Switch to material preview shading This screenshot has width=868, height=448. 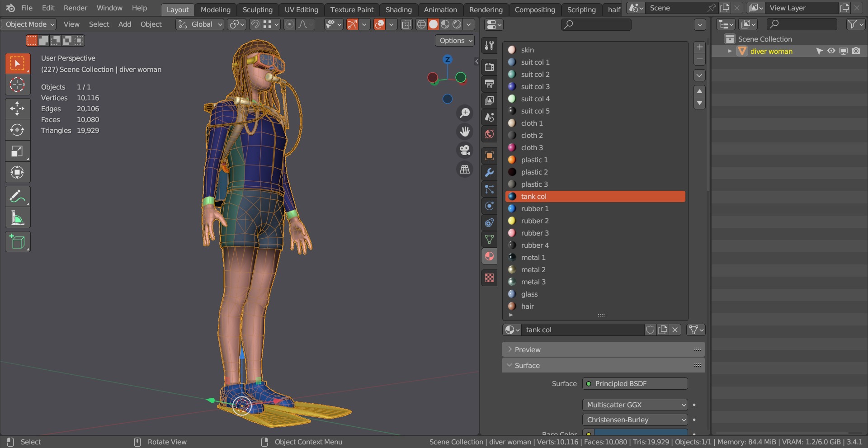tap(445, 24)
